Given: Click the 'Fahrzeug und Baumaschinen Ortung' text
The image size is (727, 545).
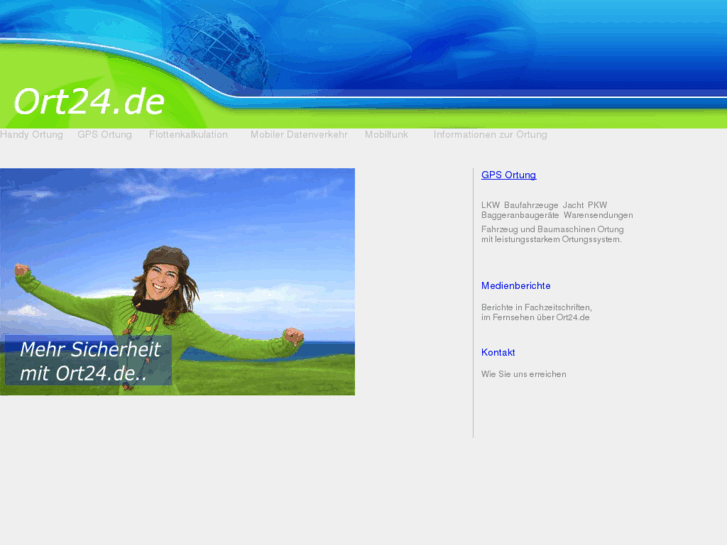Looking at the screenshot, I should pos(552,229).
